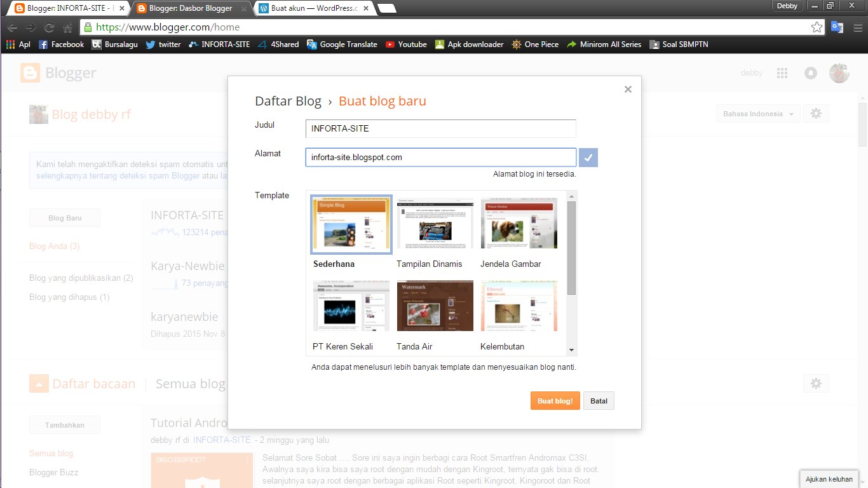Image resolution: width=868 pixels, height=488 pixels.
Task: Select the Kelembutan template thumbnail
Action: 519,306
